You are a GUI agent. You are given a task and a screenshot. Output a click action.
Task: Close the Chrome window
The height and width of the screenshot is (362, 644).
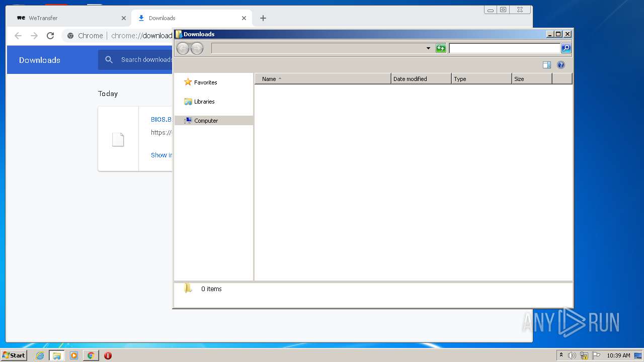coord(520,10)
